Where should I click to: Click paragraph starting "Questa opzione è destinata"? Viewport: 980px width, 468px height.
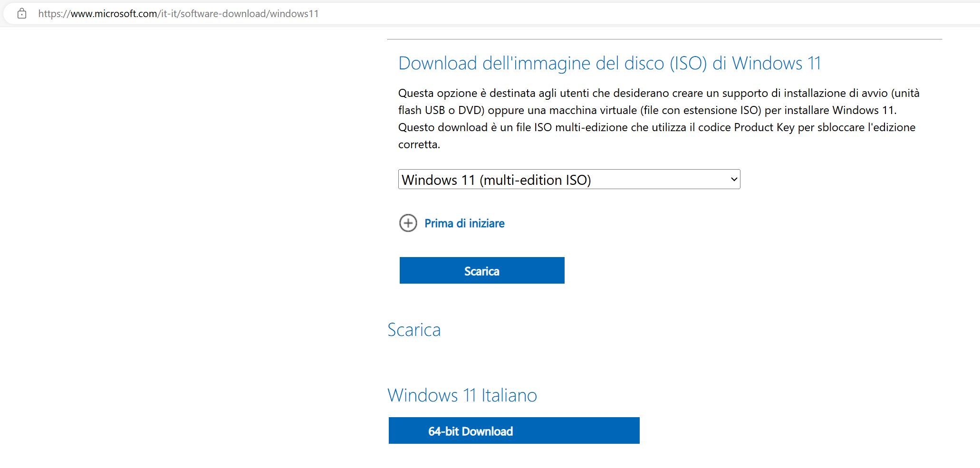coord(659,119)
